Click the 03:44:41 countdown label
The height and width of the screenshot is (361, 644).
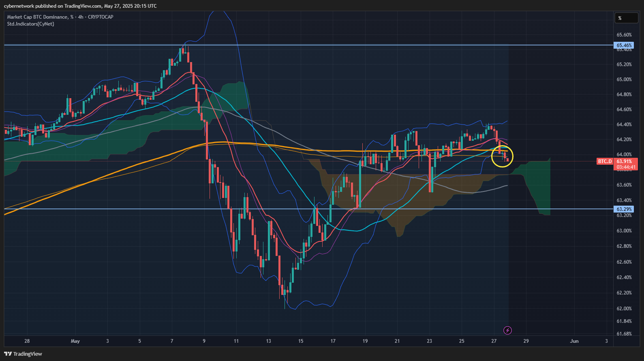[626, 167]
